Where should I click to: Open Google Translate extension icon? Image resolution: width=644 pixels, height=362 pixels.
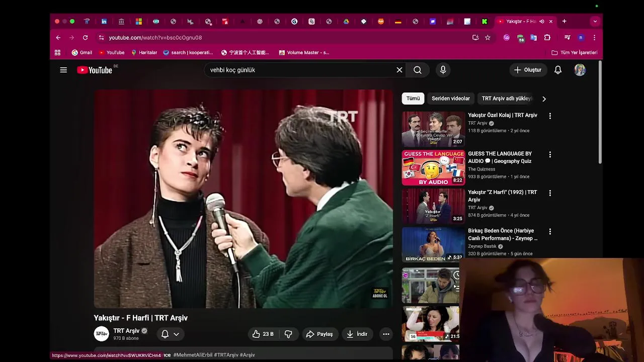tap(534, 37)
